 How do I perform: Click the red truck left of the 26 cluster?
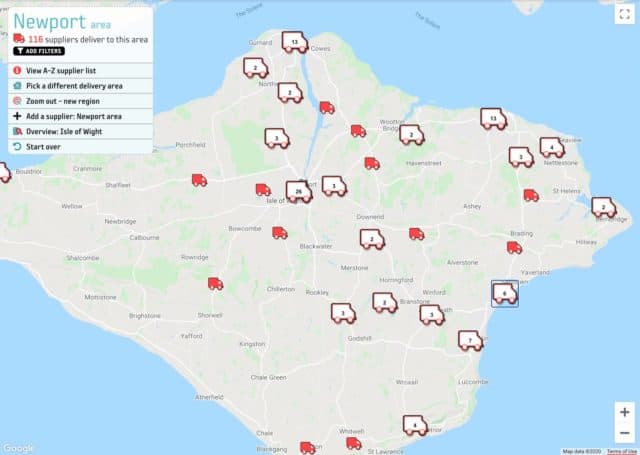point(263,190)
